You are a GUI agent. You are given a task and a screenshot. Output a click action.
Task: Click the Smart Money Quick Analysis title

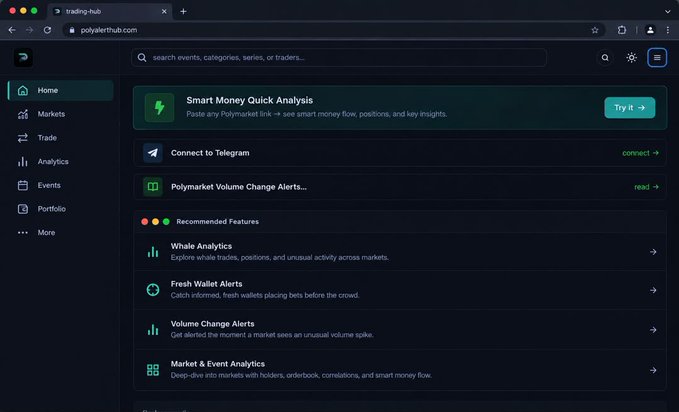[249, 100]
